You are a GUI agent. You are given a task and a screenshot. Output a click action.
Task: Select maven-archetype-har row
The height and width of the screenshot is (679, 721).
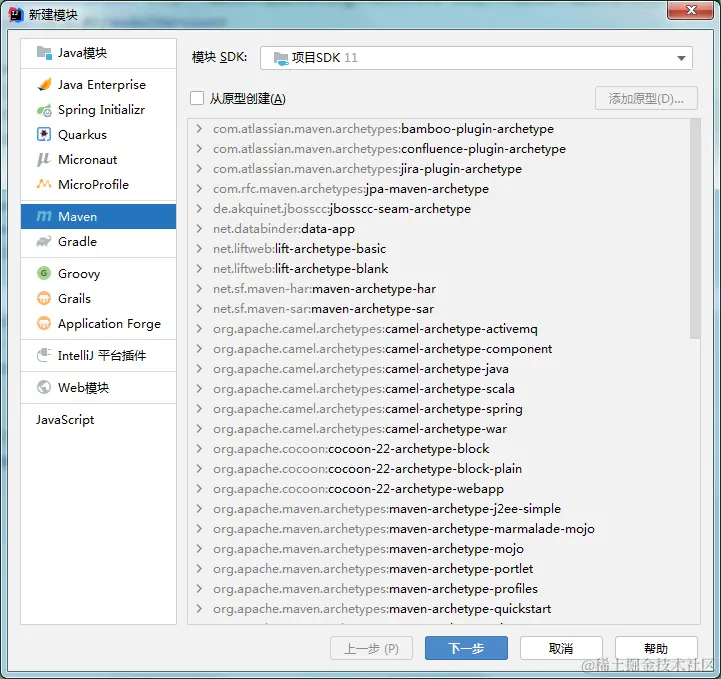[439, 289]
